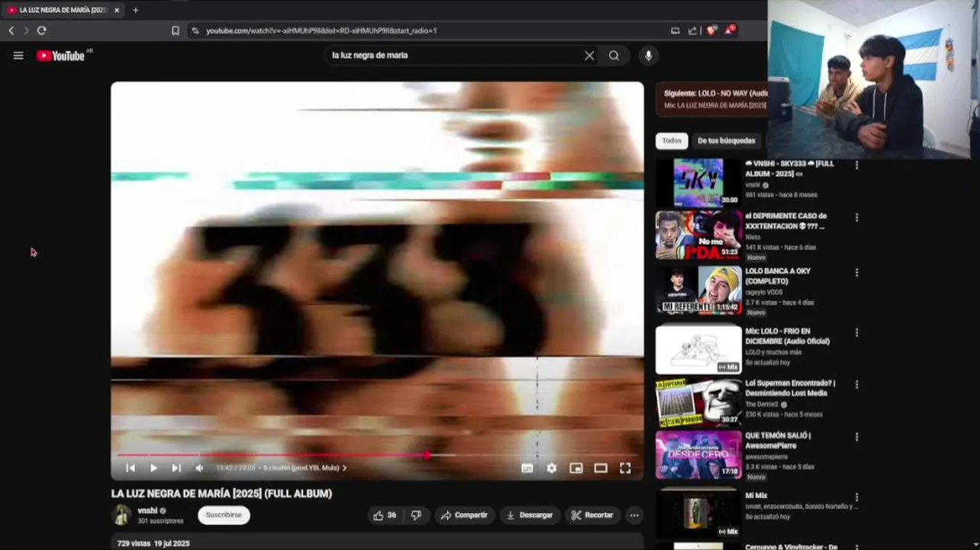
Task: Download the video with Descargar
Action: click(x=529, y=515)
